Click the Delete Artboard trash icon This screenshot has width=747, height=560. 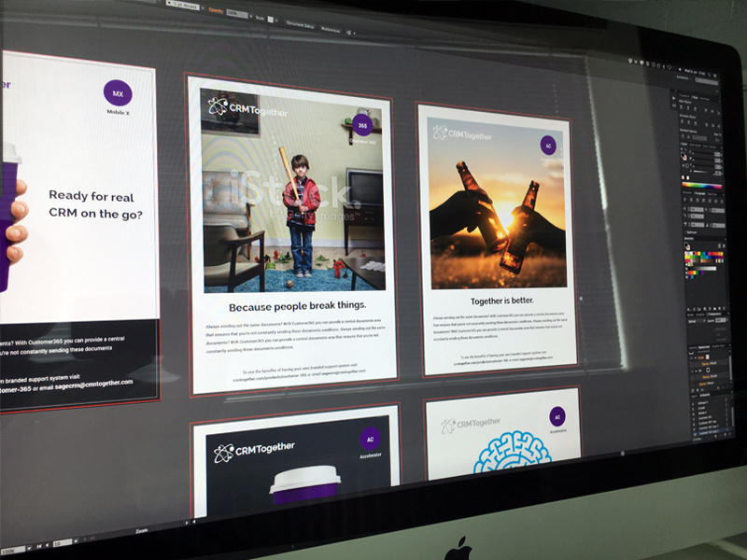pos(728,435)
